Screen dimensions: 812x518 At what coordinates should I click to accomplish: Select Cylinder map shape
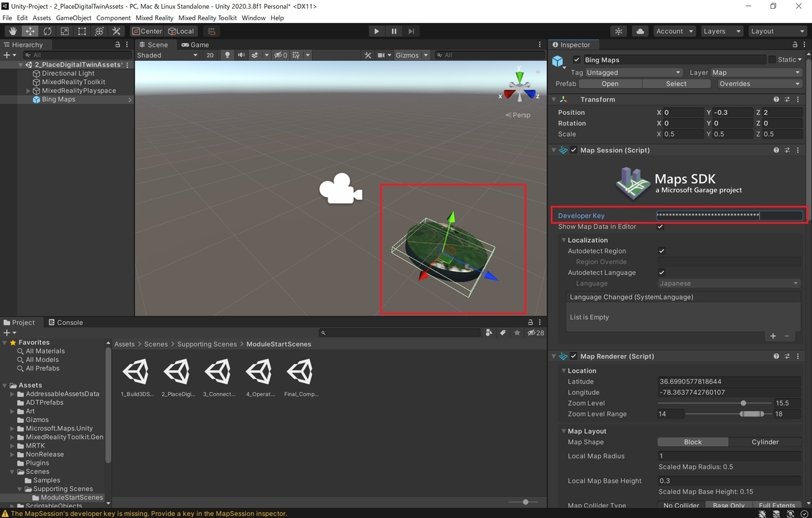click(765, 442)
